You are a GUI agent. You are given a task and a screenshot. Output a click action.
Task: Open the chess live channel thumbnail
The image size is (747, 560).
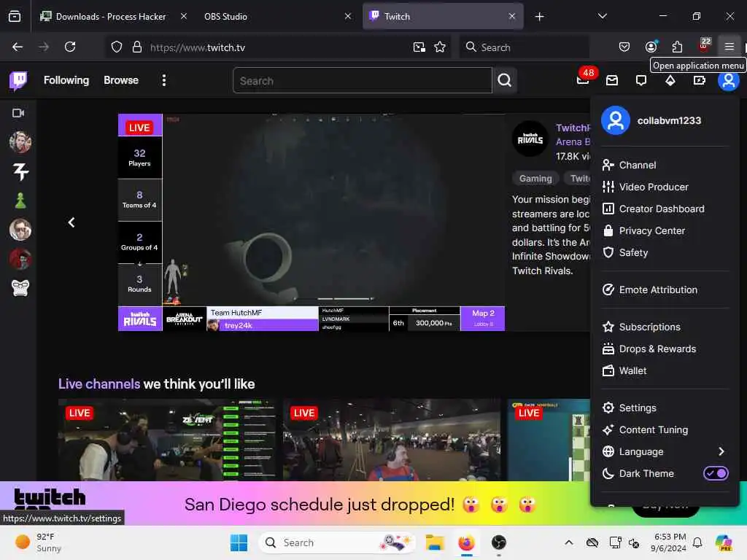pyautogui.click(x=549, y=440)
